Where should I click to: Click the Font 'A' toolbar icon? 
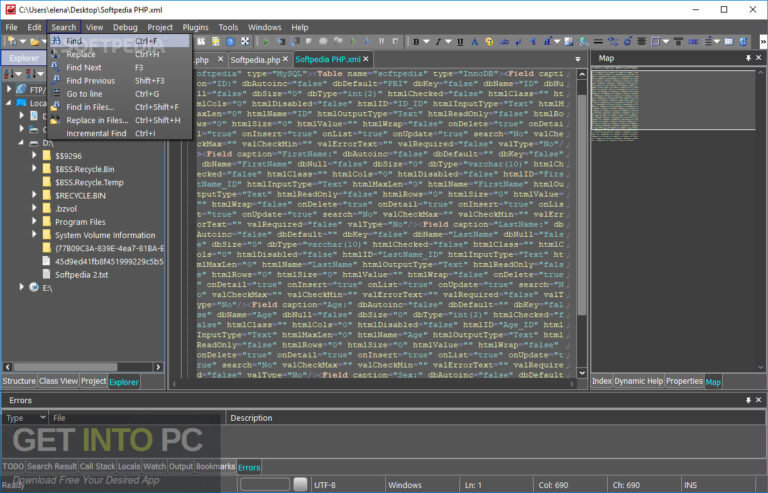pos(474,42)
